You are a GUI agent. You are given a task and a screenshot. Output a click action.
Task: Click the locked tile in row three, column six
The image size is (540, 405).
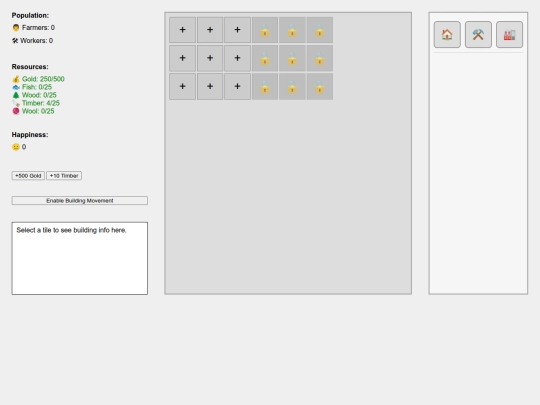point(320,86)
